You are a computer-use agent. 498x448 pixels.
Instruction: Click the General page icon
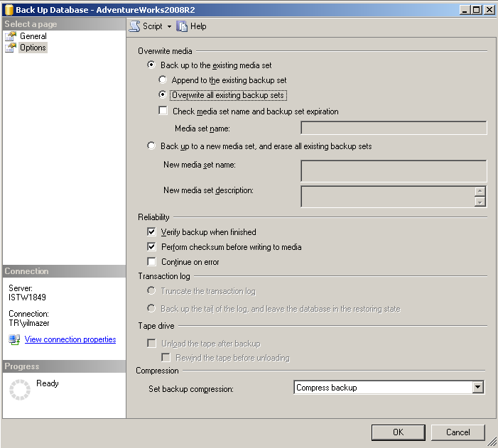click(x=11, y=36)
